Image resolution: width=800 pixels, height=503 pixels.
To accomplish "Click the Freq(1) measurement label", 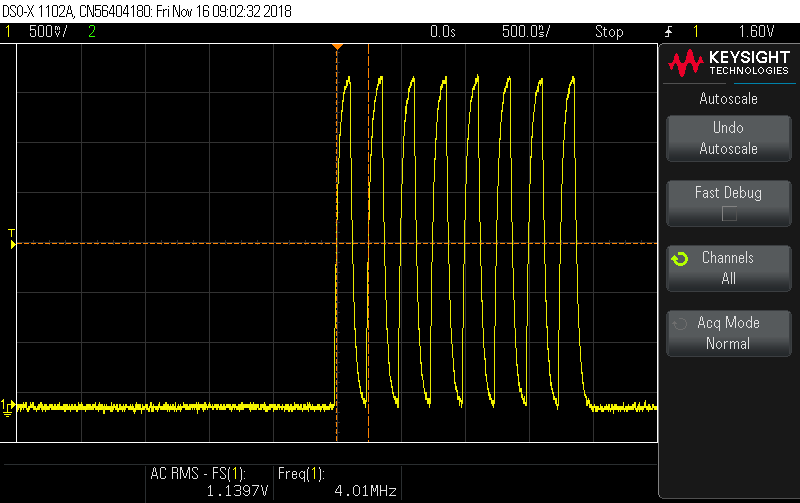I will pos(301,474).
